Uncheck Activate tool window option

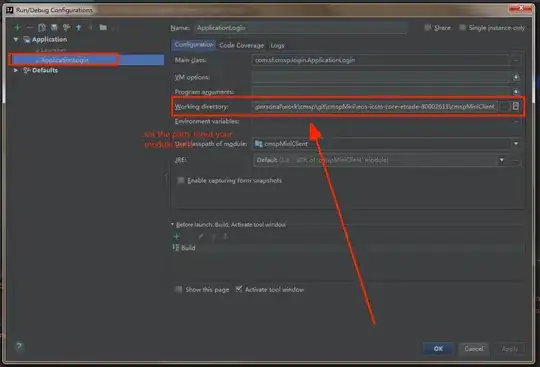click(x=239, y=289)
